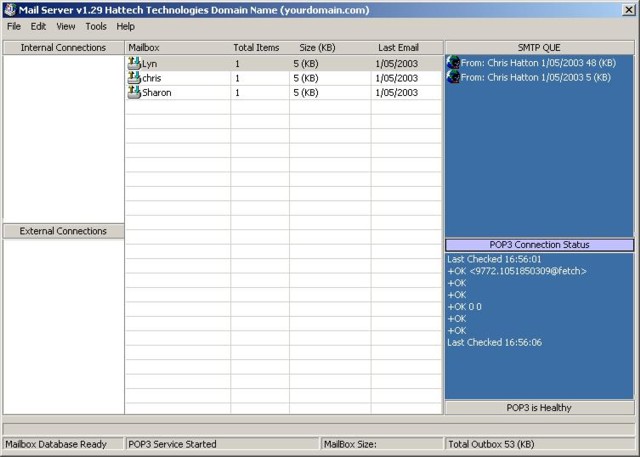Open the View menu
Viewport: 640px width, 457px height.
tap(66, 27)
